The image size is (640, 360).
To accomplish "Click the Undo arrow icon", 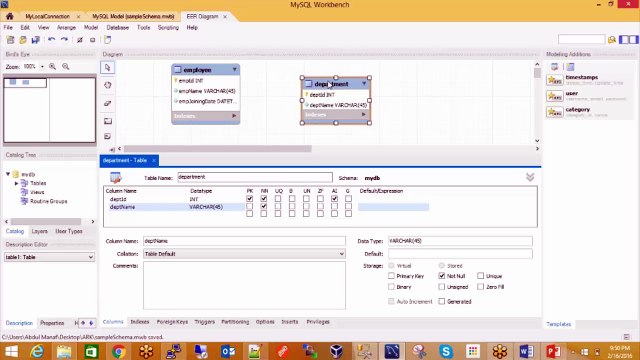I will 51,40.
